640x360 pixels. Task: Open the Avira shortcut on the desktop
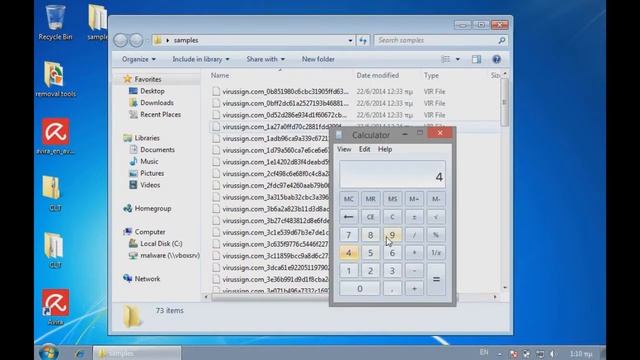click(55, 307)
